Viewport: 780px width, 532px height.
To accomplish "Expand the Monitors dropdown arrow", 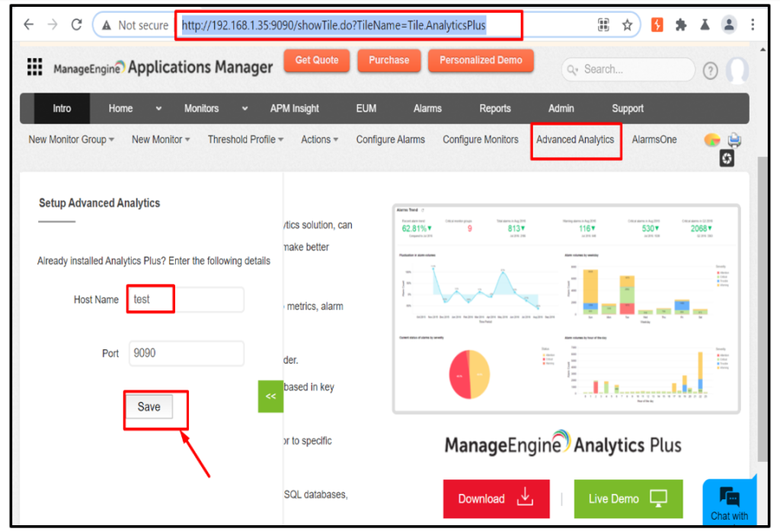I will coord(245,108).
